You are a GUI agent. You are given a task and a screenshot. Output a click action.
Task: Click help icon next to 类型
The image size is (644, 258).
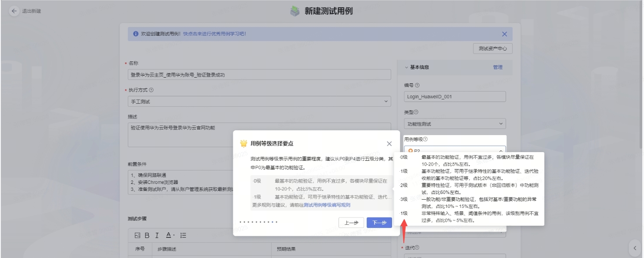tap(416, 112)
